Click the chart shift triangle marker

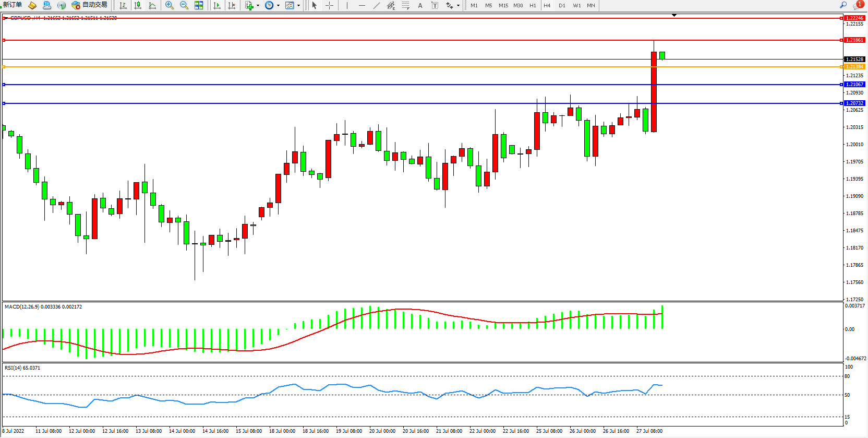coord(674,15)
